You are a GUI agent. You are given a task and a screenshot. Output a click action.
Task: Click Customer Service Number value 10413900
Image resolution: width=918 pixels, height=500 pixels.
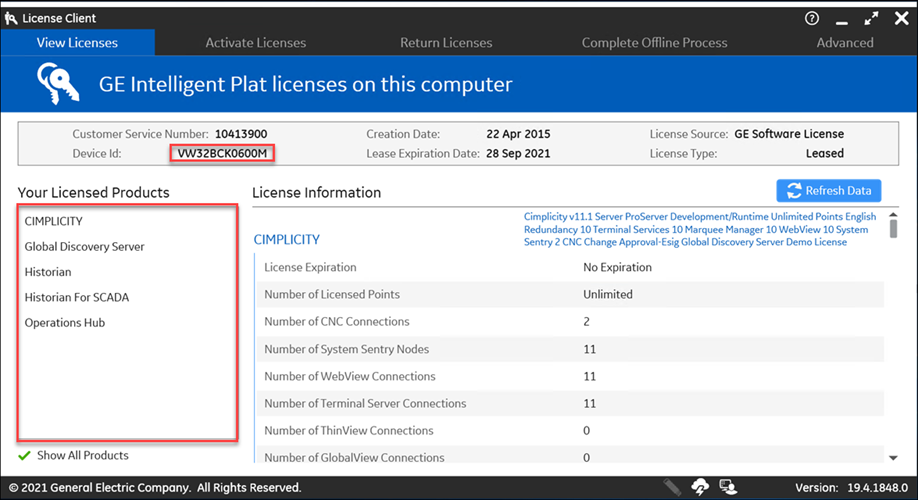[x=241, y=134]
